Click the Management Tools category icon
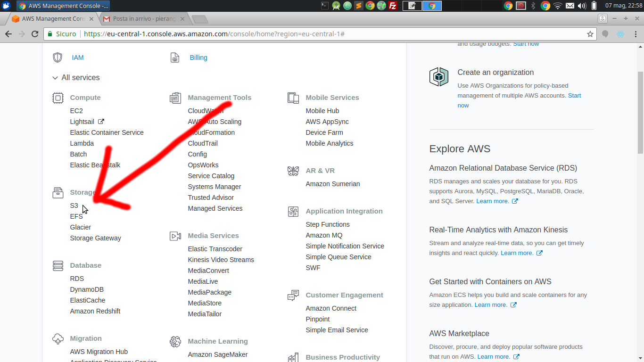The height and width of the screenshot is (362, 644). tap(175, 98)
